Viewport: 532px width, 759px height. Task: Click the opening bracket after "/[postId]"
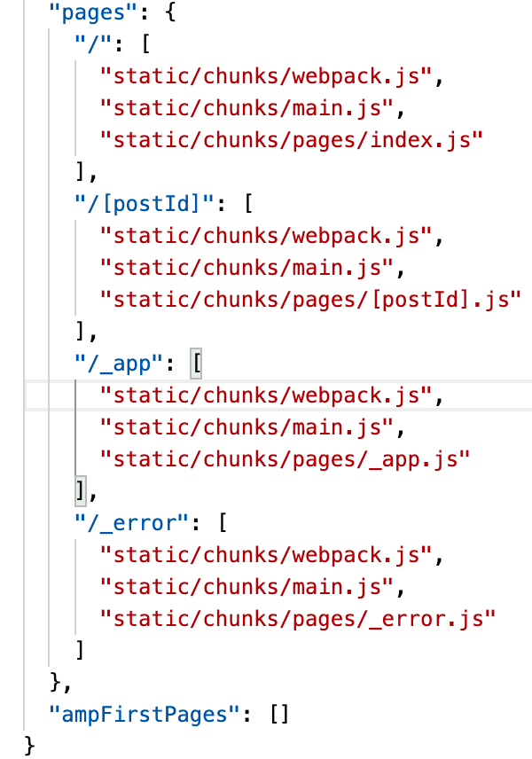249,204
